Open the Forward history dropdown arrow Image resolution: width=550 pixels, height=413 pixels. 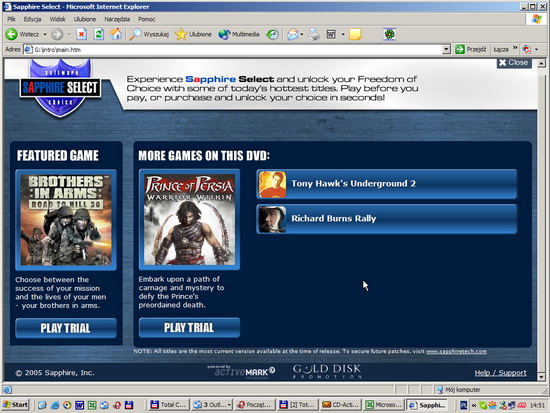tap(69, 34)
